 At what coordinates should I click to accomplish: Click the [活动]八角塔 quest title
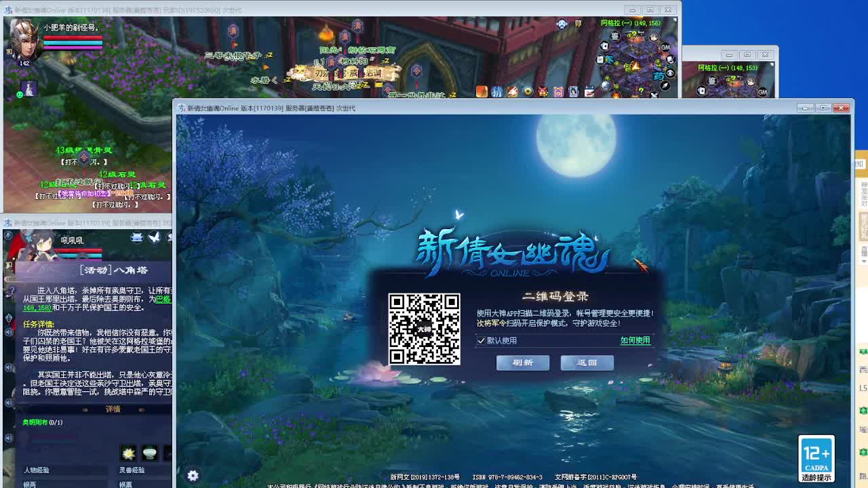coord(114,270)
